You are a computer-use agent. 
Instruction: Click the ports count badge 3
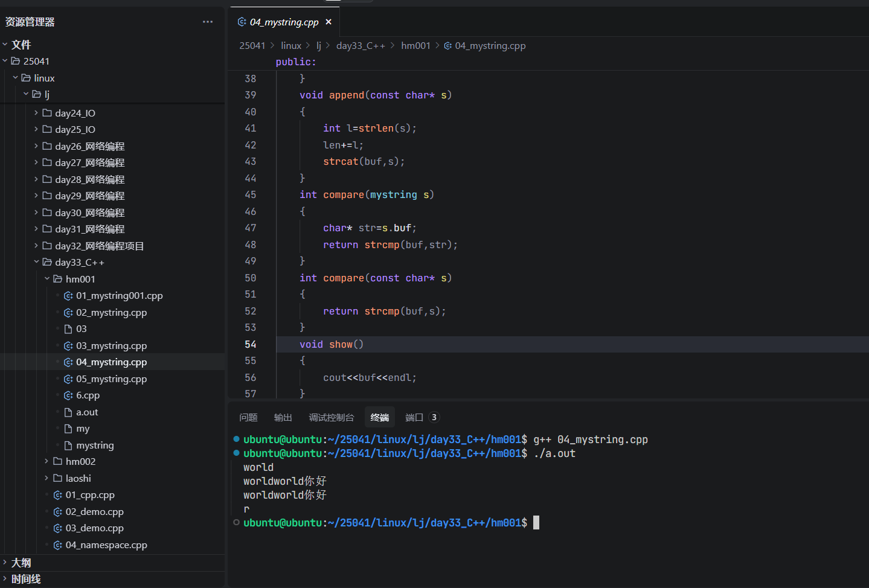click(434, 417)
